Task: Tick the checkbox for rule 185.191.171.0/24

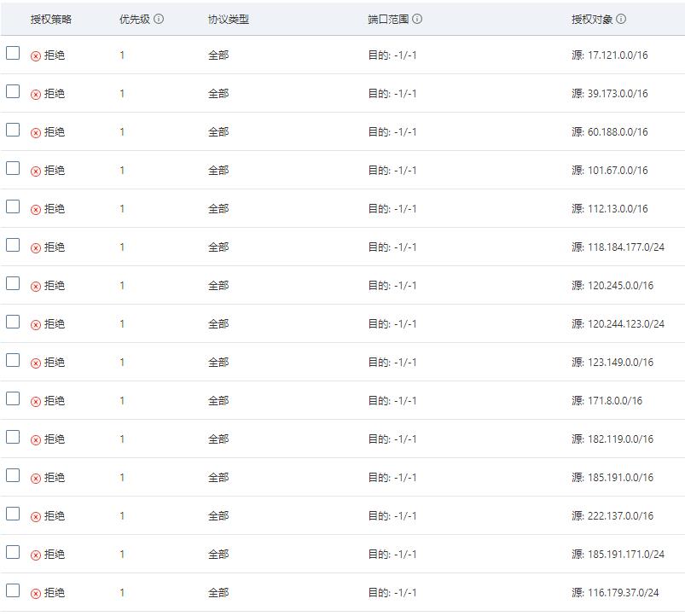Action: point(13,552)
